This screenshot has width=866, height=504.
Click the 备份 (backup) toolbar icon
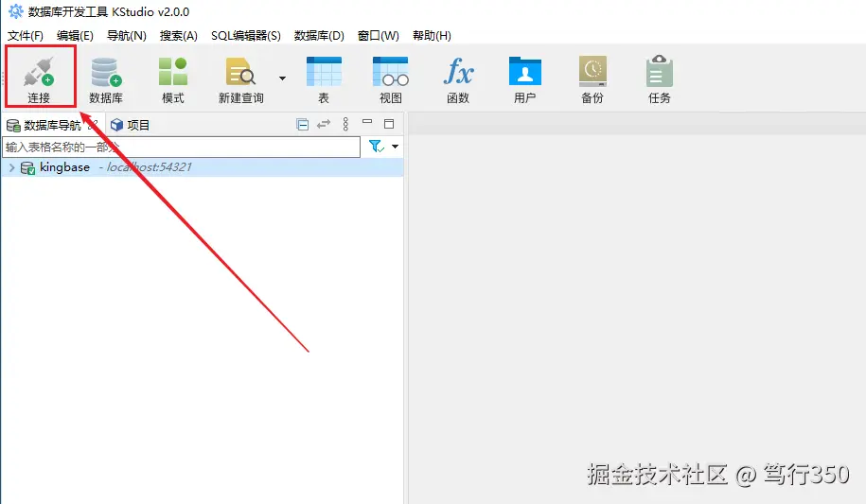point(592,79)
